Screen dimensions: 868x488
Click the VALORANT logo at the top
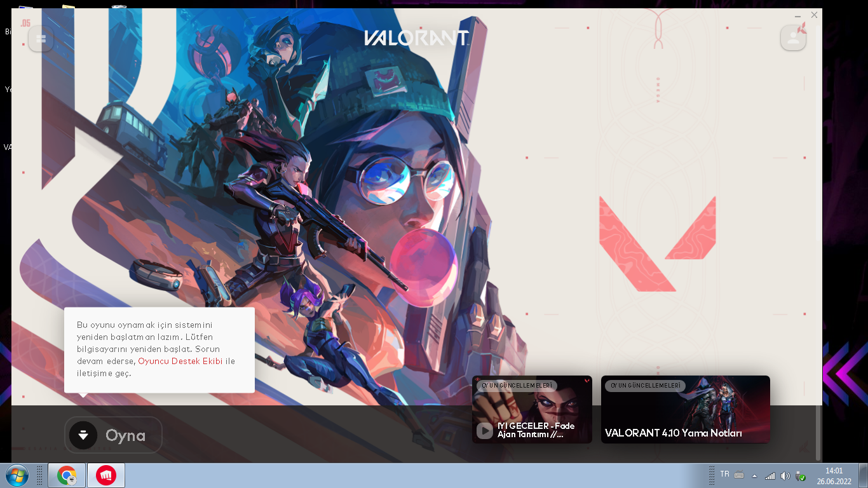point(417,38)
